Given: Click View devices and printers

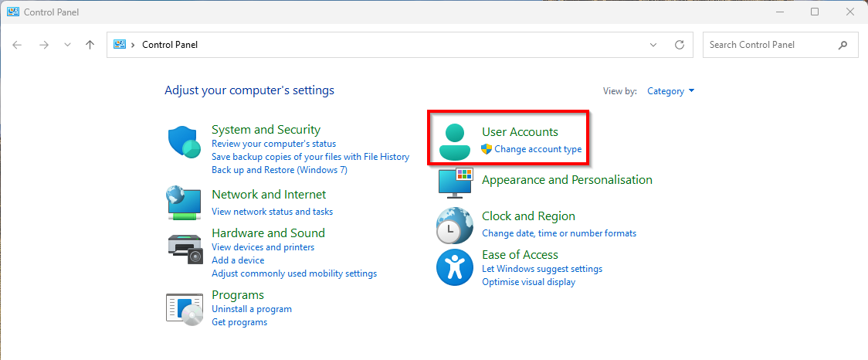Looking at the screenshot, I should (x=263, y=247).
